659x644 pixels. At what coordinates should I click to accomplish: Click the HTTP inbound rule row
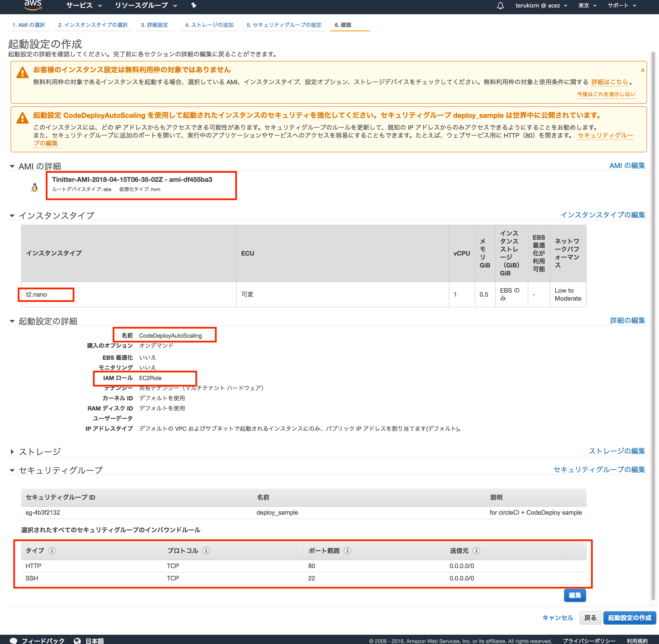click(304, 566)
